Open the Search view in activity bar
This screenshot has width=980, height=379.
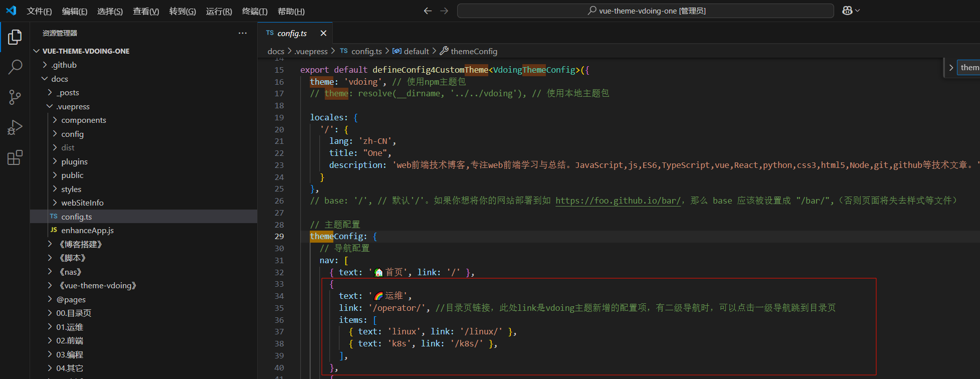click(x=15, y=67)
